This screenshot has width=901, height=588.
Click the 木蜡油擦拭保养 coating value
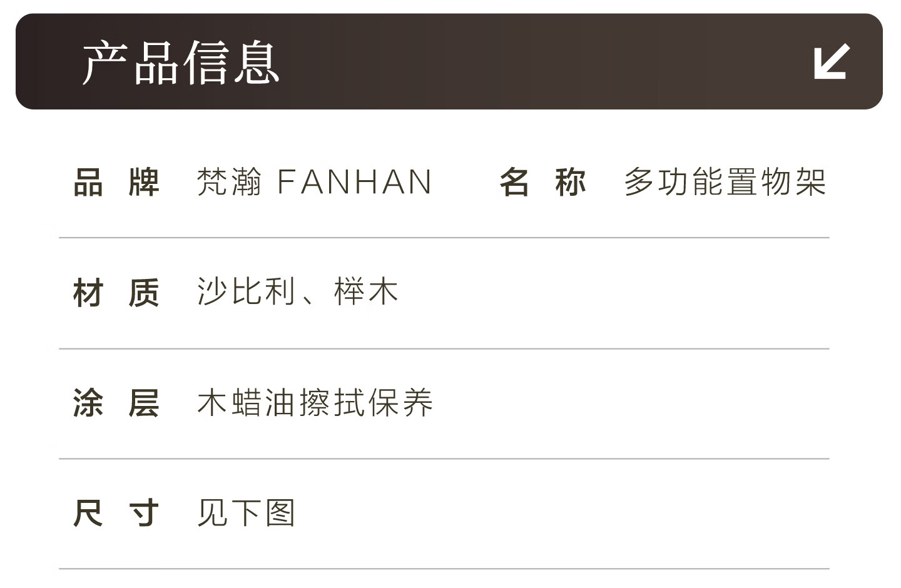tap(315, 403)
